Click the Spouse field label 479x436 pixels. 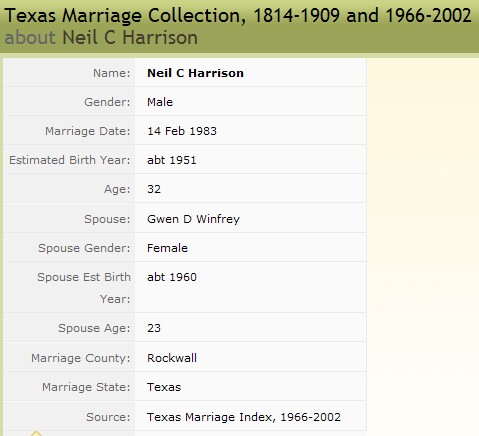(107, 219)
